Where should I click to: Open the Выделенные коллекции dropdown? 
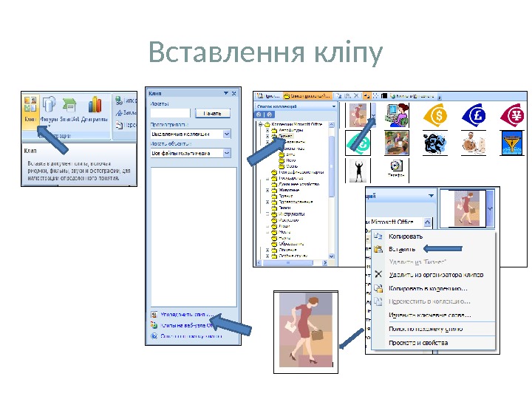point(227,134)
